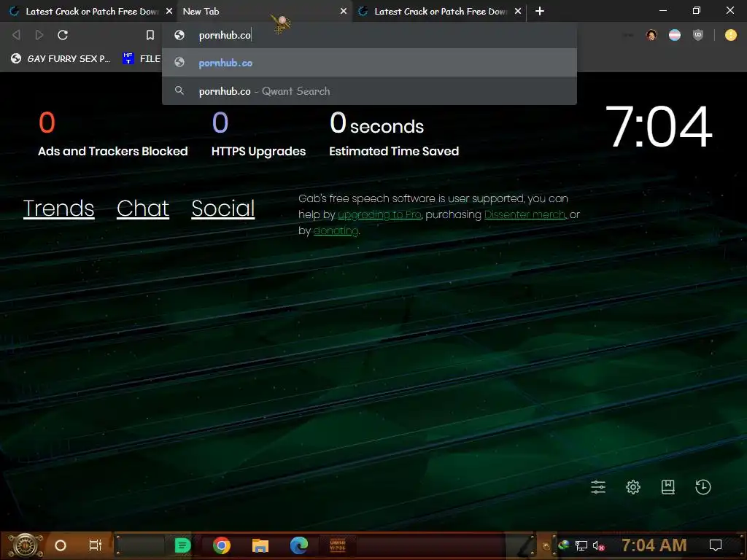Viewport: 747px width, 560px height.
Task: Launch Microsoft Edge from taskbar
Action: click(x=298, y=545)
